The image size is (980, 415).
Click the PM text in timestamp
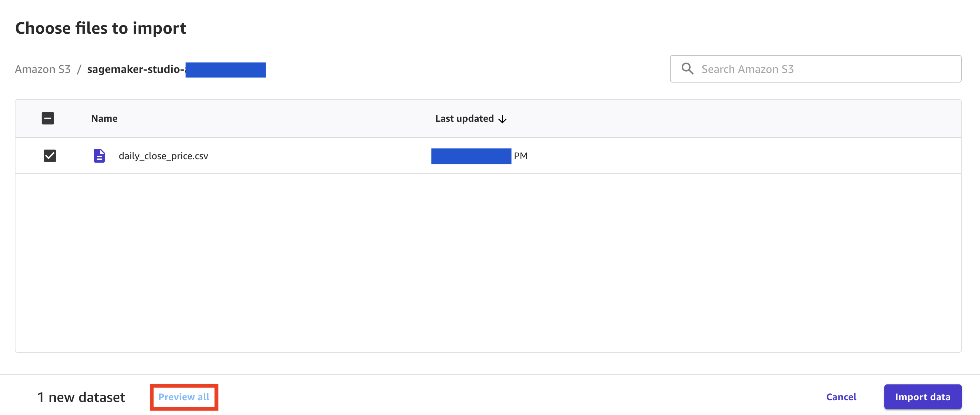(521, 156)
